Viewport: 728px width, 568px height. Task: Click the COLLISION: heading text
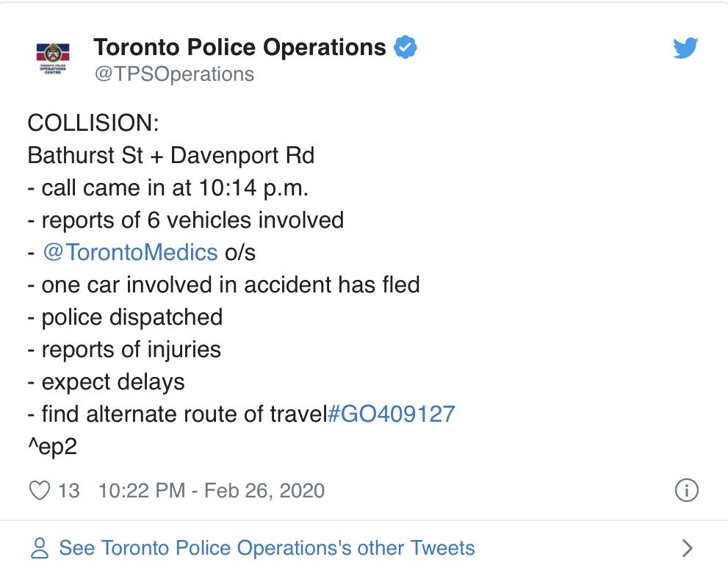coord(93,123)
